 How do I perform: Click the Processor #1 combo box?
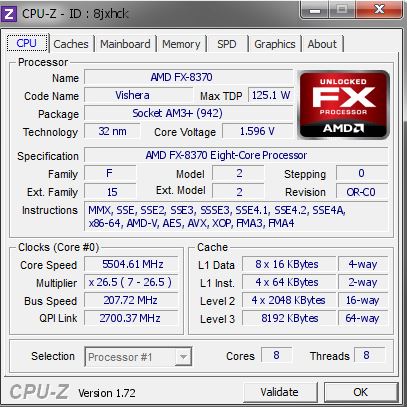click(138, 357)
